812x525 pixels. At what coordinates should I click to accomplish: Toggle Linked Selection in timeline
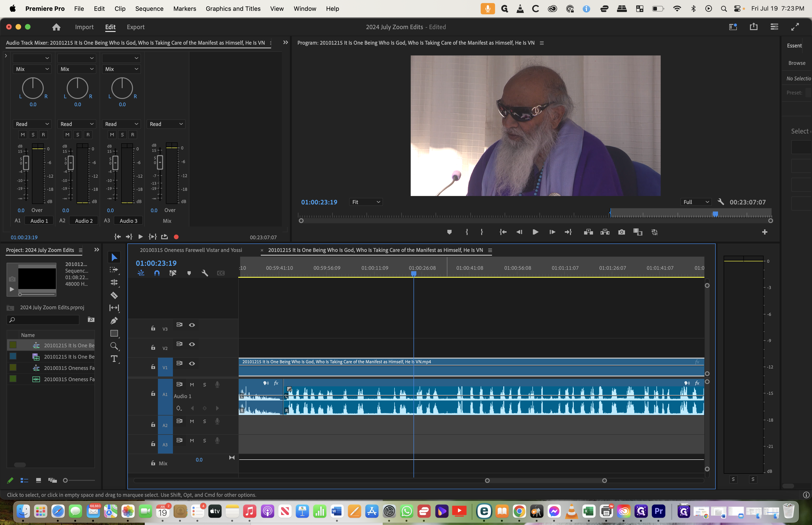click(x=173, y=273)
